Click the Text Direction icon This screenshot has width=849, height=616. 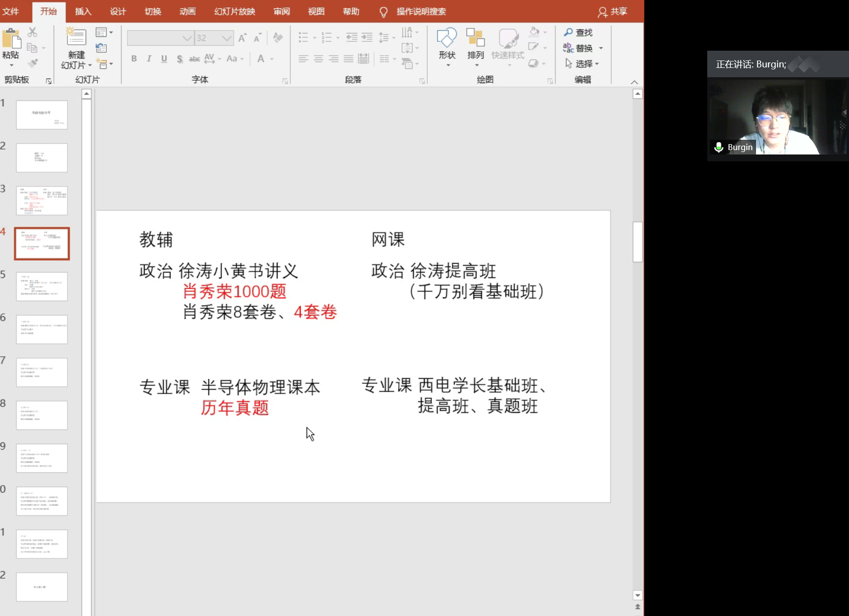tap(407, 32)
